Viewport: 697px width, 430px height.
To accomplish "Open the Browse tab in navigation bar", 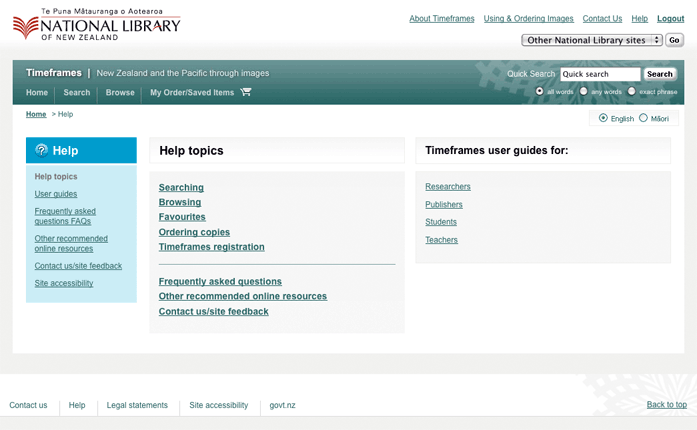I will coord(120,93).
